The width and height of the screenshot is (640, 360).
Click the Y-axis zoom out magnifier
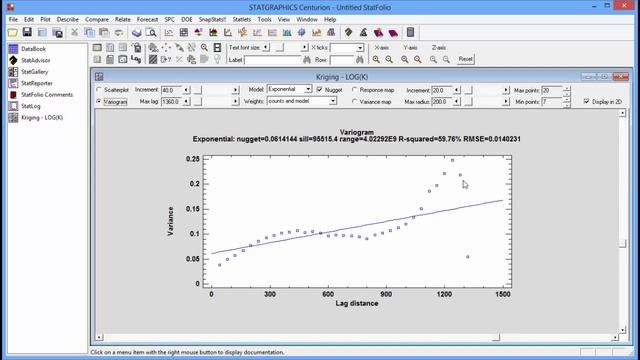pyautogui.click(x=418, y=60)
